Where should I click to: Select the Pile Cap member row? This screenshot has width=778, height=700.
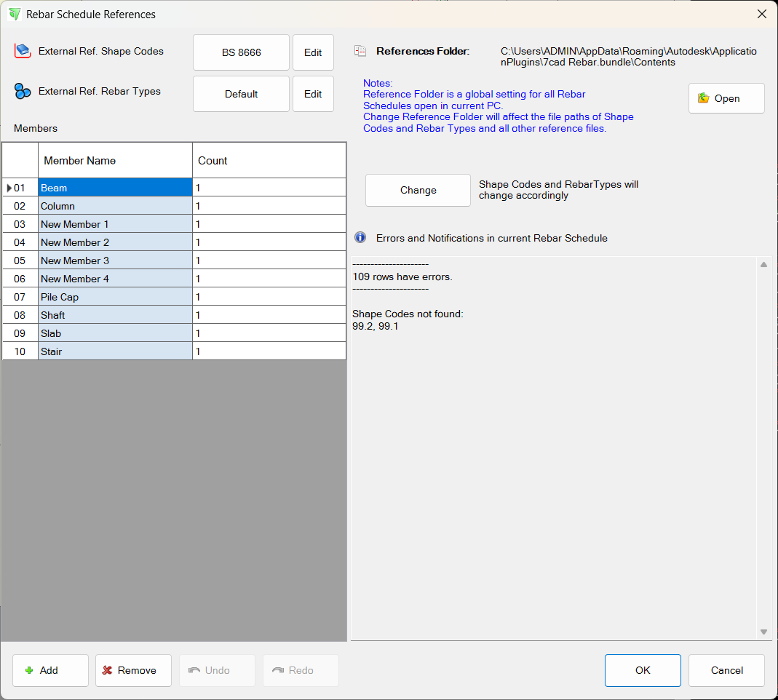click(x=115, y=297)
